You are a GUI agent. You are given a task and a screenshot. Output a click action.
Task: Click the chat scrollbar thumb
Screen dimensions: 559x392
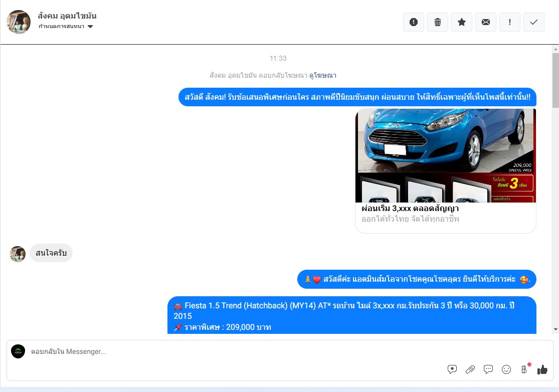pos(555,80)
